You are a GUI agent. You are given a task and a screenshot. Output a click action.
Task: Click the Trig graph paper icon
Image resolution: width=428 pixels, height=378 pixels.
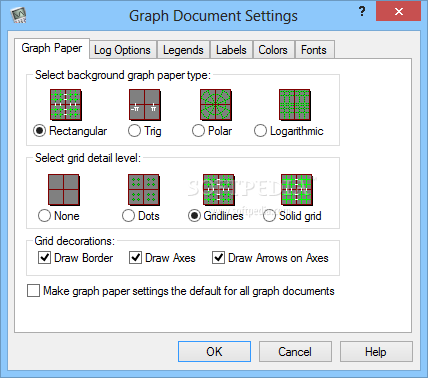(145, 105)
